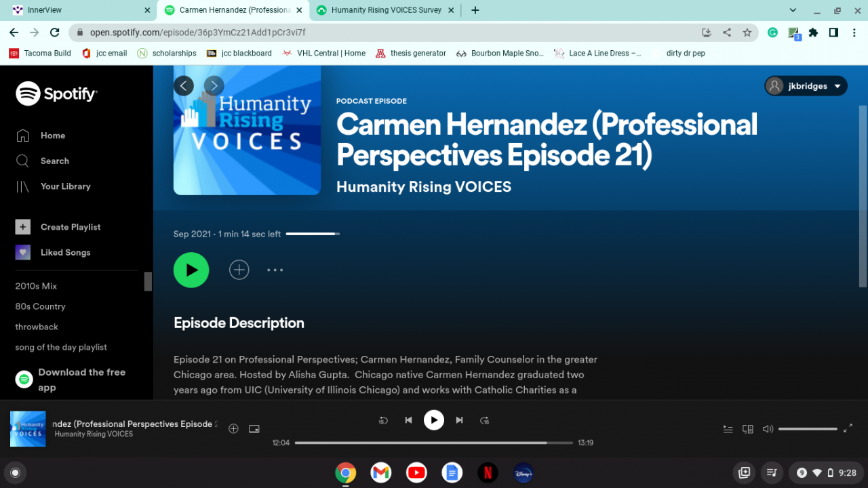
Task: Open Humanity Rising VOICES show page link
Action: (424, 186)
